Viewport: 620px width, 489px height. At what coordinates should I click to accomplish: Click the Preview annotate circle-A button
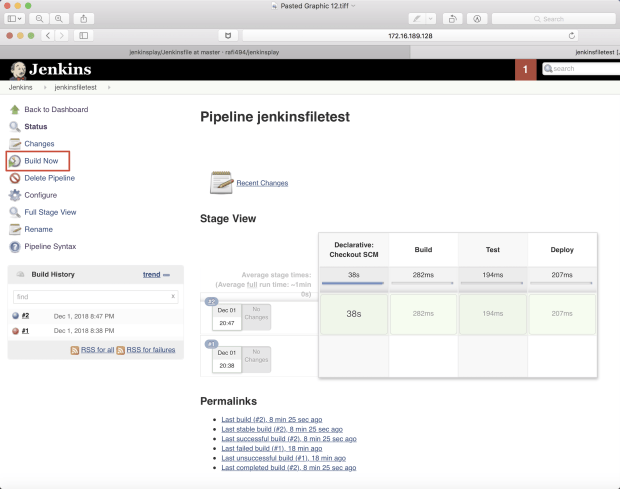(477, 19)
